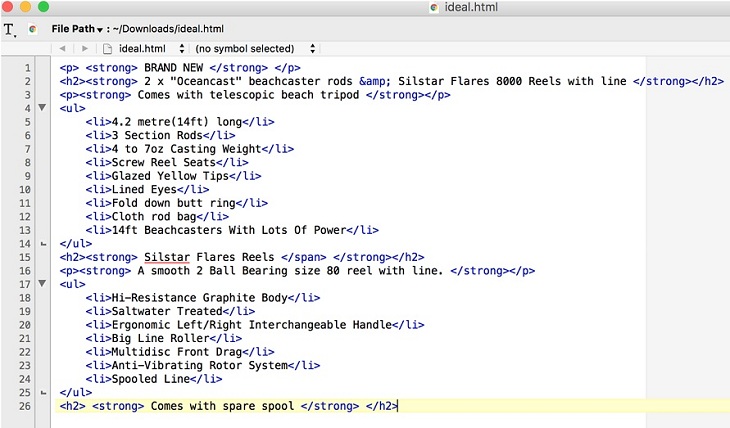Go forward with the right navigation arrow
Viewport: 730px width, 428px height.
coord(84,48)
